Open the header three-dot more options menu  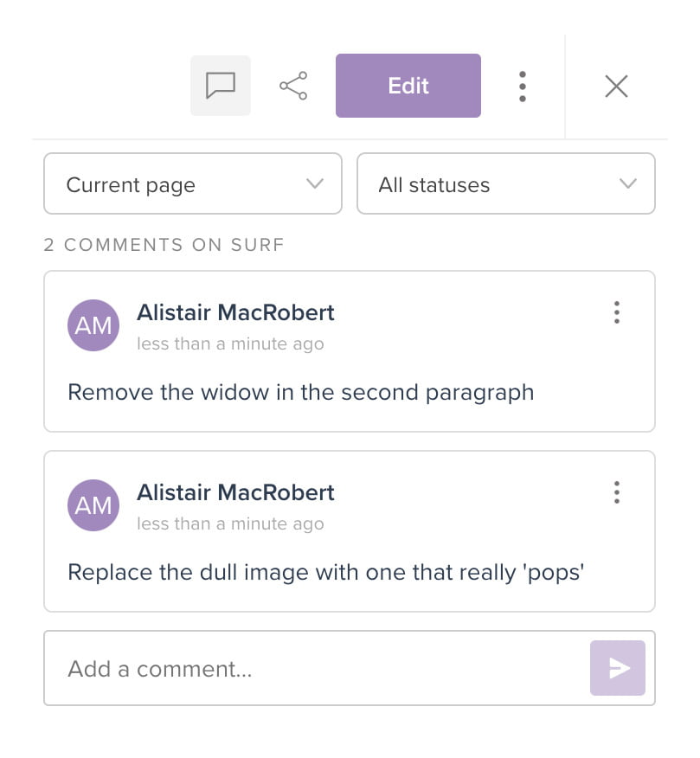[x=522, y=86]
